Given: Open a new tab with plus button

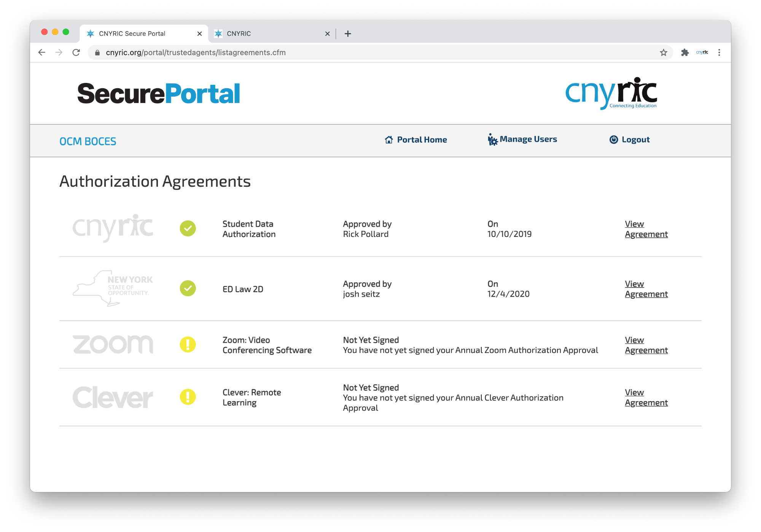Looking at the screenshot, I should tap(348, 34).
